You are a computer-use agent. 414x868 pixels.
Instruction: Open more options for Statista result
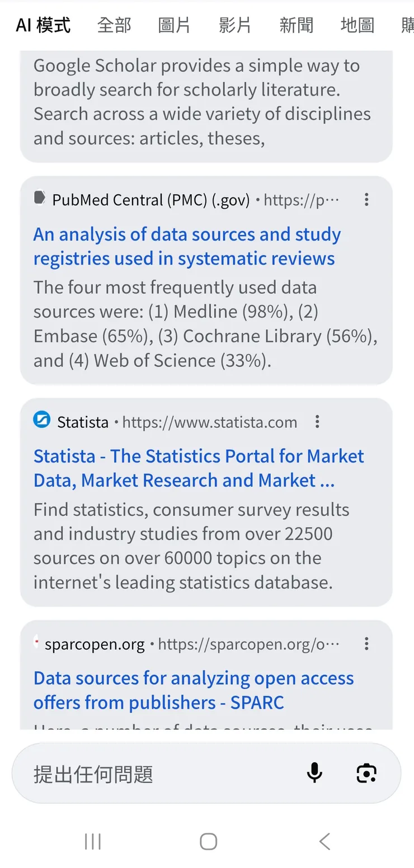point(317,422)
